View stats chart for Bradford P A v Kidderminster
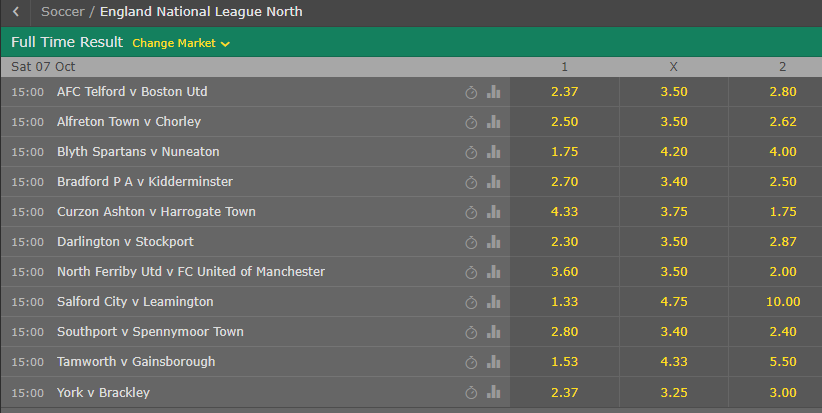The width and height of the screenshot is (822, 413). tap(493, 182)
